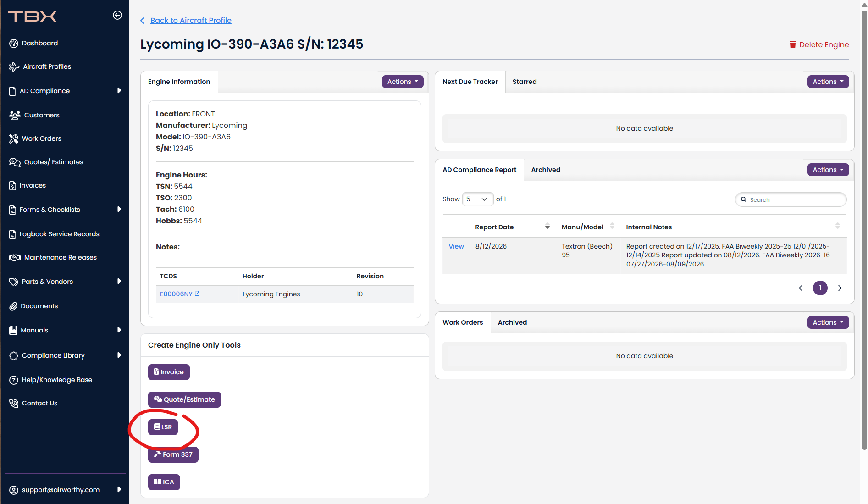Click the Compliance Library badge icon
The width and height of the screenshot is (868, 504).
14,356
